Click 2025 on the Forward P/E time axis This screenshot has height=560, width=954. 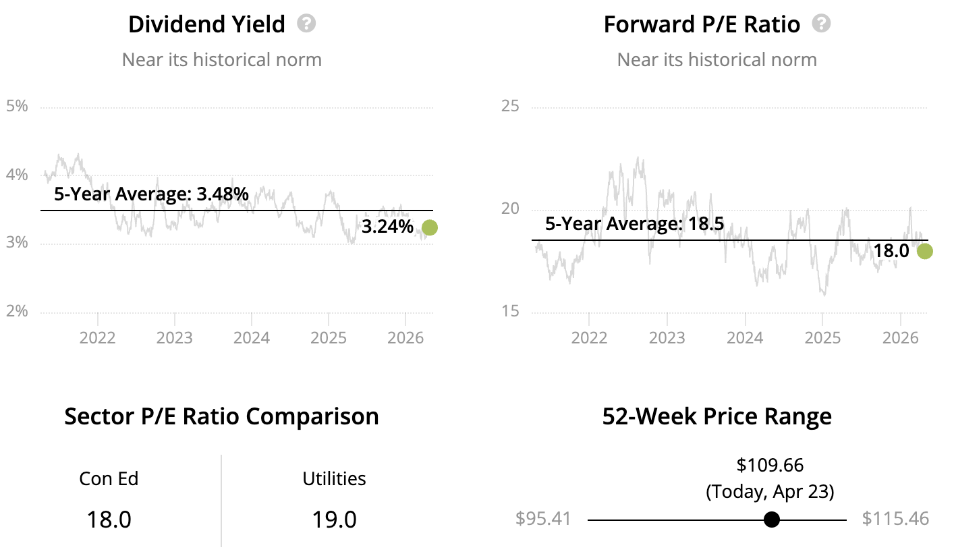[x=822, y=337]
